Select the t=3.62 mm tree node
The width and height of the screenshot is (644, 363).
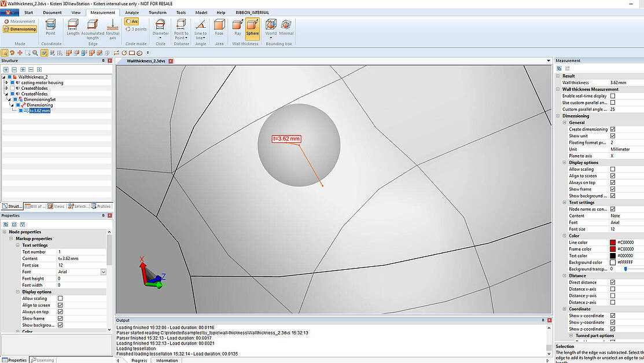[x=39, y=111]
